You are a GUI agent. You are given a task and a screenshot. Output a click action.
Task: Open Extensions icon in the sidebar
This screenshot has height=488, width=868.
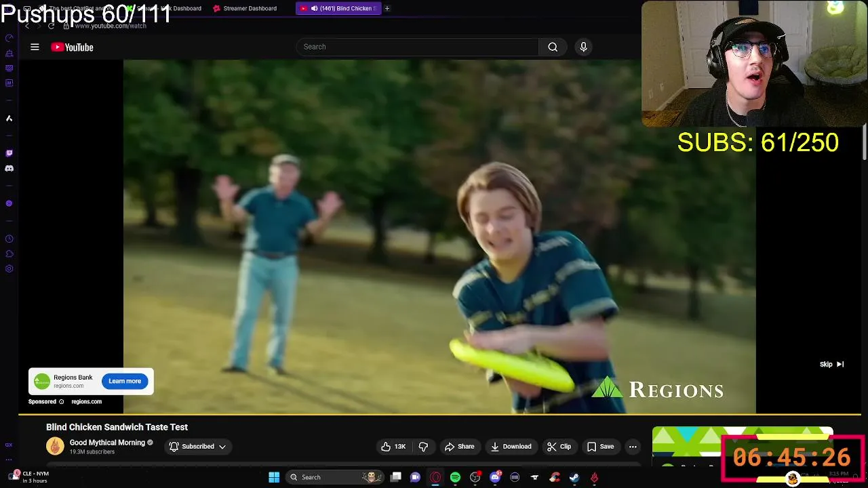pyautogui.click(x=9, y=254)
